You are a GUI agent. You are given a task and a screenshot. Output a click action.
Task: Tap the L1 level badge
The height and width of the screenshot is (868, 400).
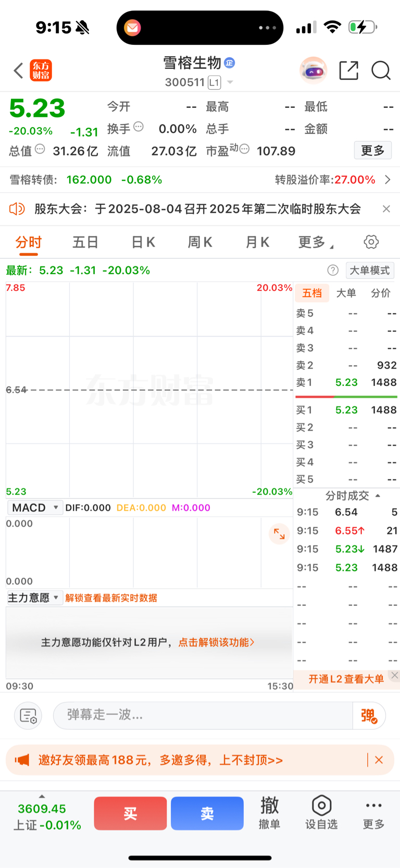pyautogui.click(x=214, y=82)
